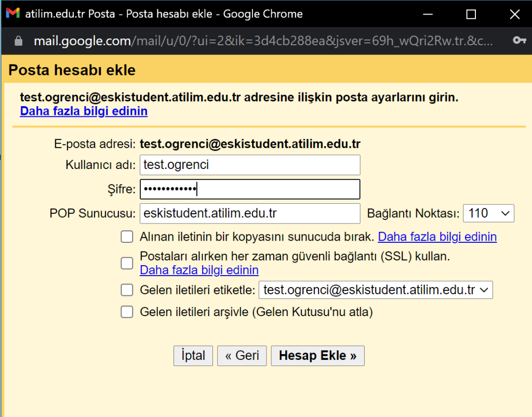
Task: Check the 'Gelen iletileri etiketle' option
Action: pos(127,290)
